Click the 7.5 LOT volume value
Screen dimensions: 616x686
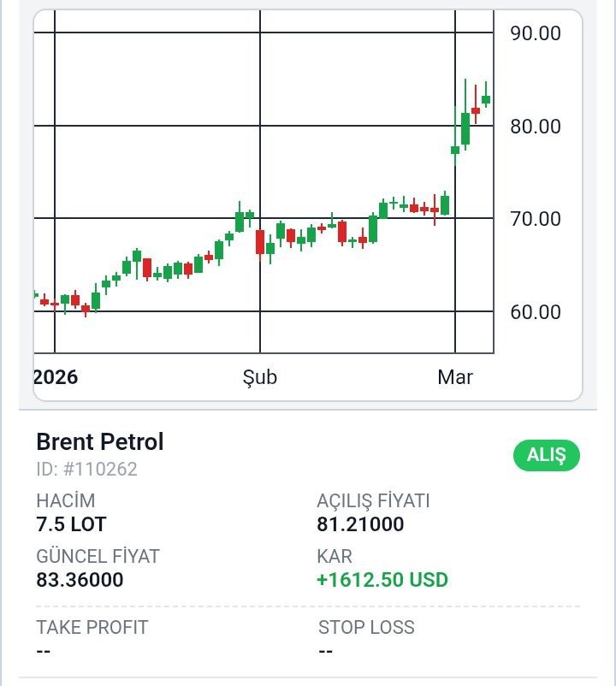pos(71,524)
